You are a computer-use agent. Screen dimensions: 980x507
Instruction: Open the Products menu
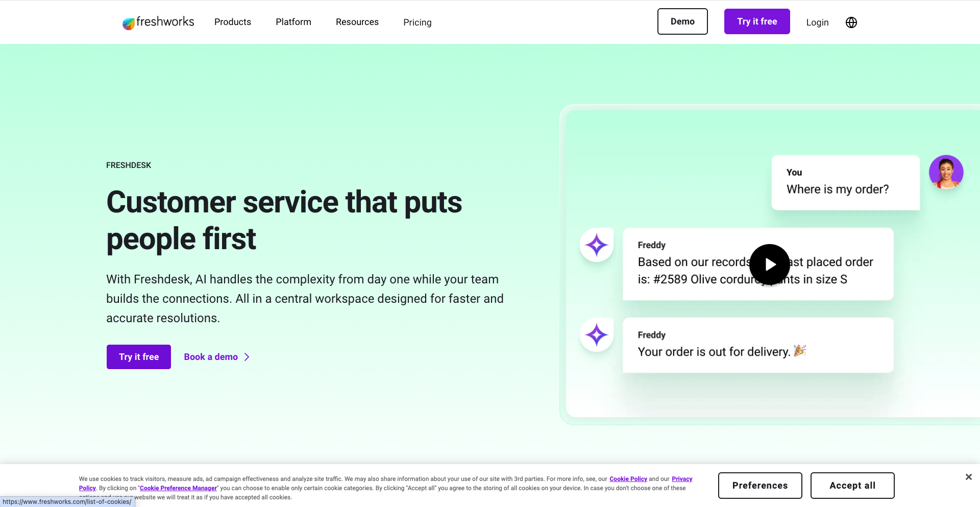232,22
